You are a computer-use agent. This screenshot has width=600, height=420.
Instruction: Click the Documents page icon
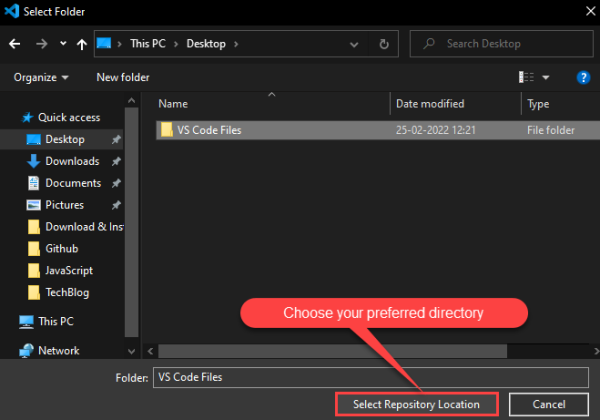tap(33, 183)
